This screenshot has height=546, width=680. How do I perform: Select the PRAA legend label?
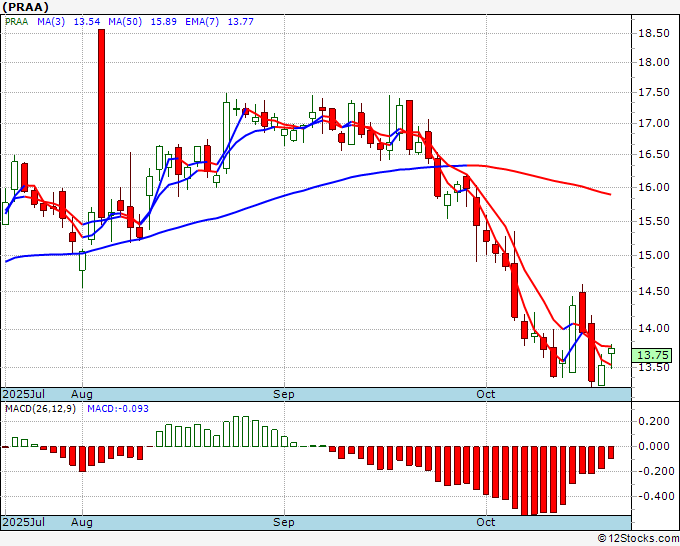coord(17,21)
